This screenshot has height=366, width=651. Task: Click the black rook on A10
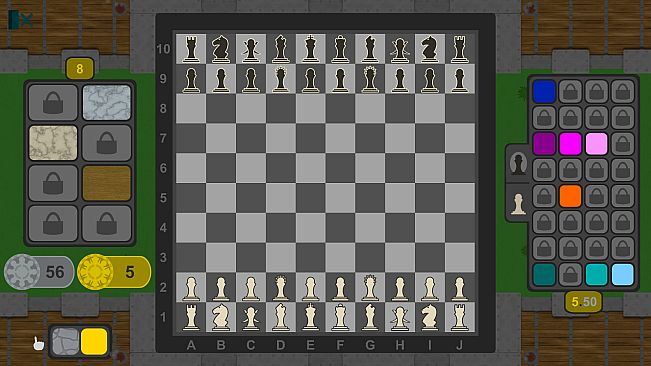tap(191, 49)
